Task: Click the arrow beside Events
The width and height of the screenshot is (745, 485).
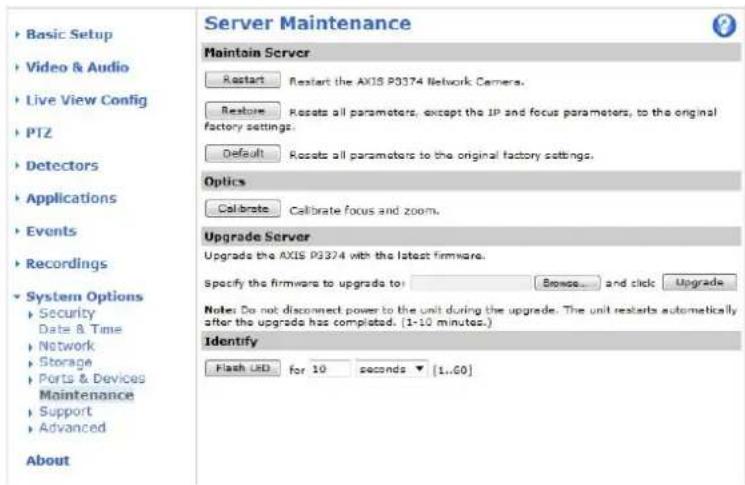Action: pos(18,231)
